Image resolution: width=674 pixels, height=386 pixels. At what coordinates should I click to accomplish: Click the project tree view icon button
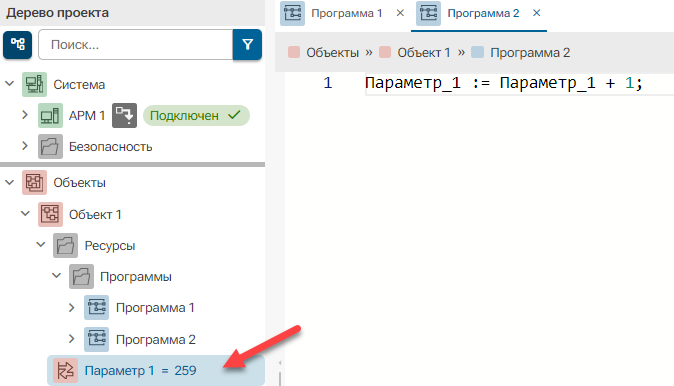[18, 44]
